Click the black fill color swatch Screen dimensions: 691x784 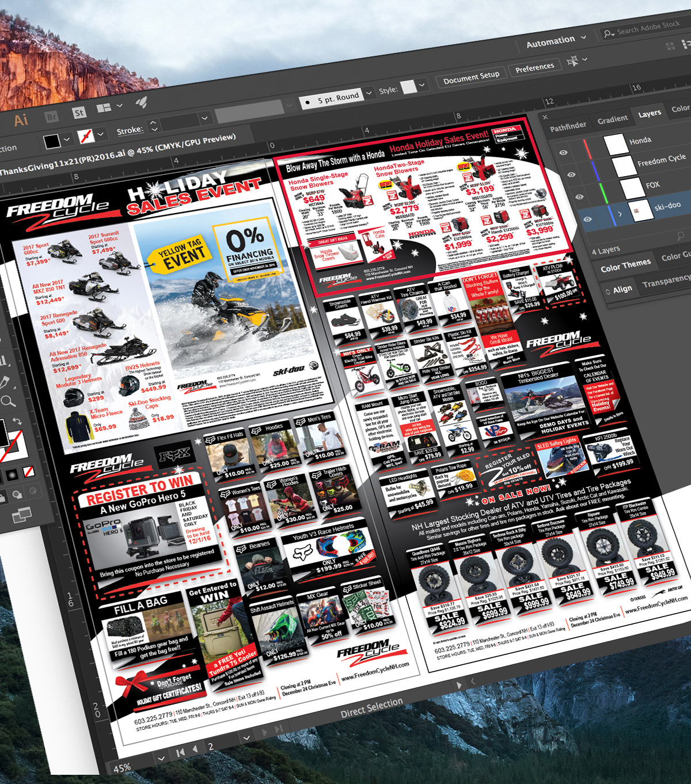click(52, 141)
